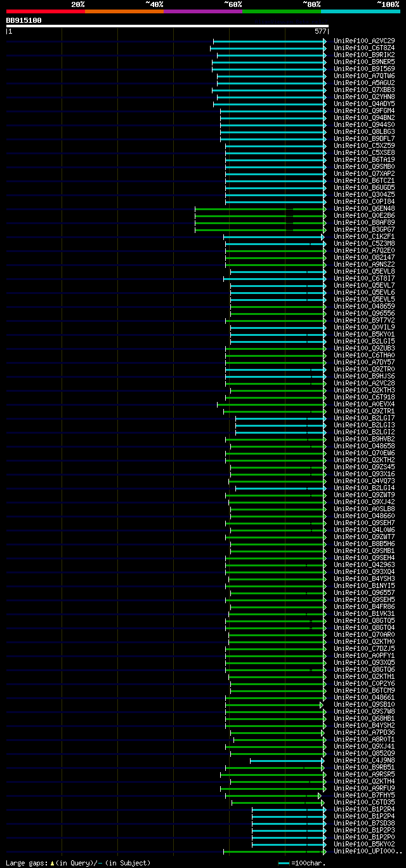Open hit UniRef100_A0SLB8
The height and width of the screenshot is (868, 406).
364,509
